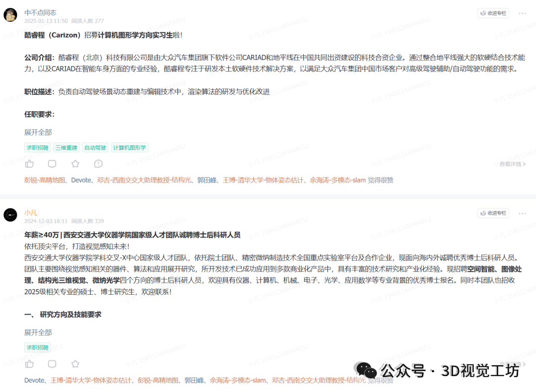Image resolution: width=536 pixels, height=392 pixels.
Task: Click the 公司介绍 heading
Action: click(x=39, y=58)
